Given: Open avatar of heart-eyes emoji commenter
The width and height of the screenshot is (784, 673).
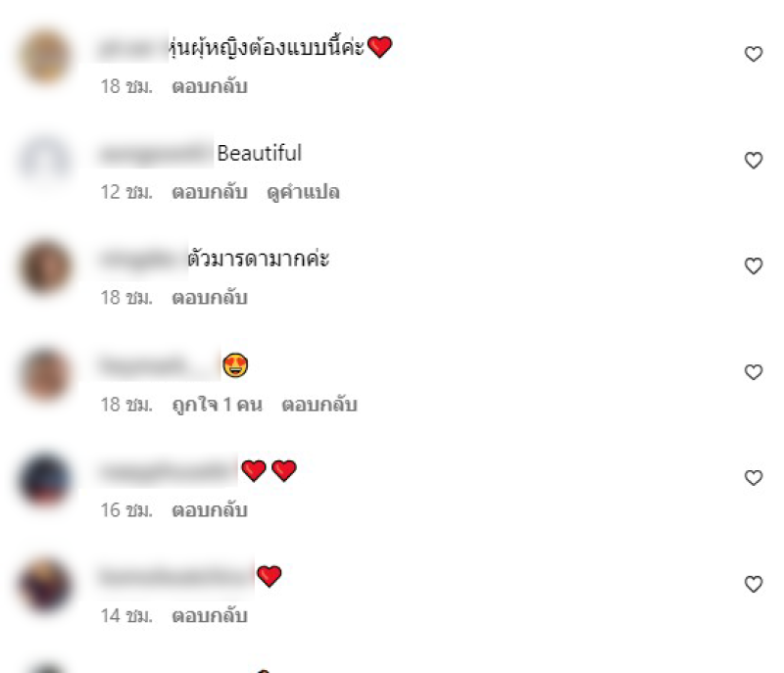Looking at the screenshot, I should [45, 372].
